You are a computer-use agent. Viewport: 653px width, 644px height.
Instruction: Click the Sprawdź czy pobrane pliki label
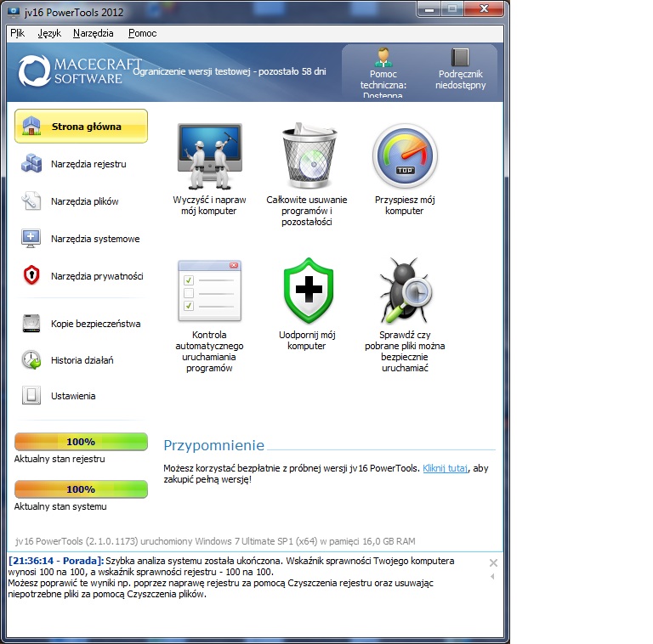pyautogui.click(x=405, y=351)
